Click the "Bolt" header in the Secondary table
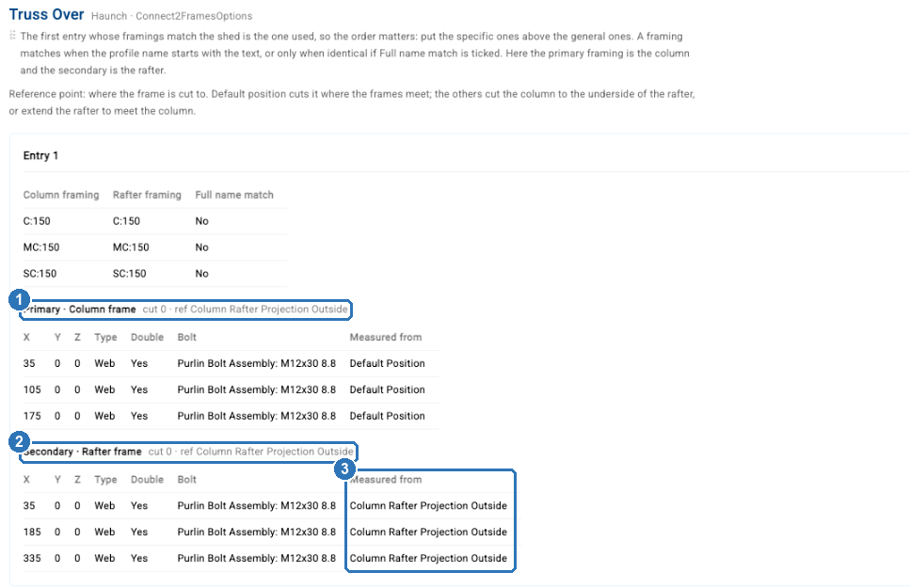This screenshot has height=588, width=910. tap(187, 480)
